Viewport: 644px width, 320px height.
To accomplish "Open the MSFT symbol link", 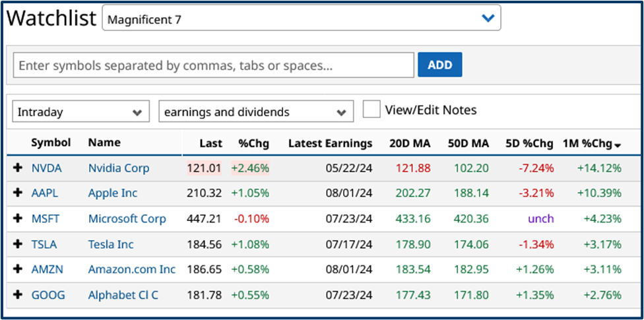I will (x=45, y=218).
